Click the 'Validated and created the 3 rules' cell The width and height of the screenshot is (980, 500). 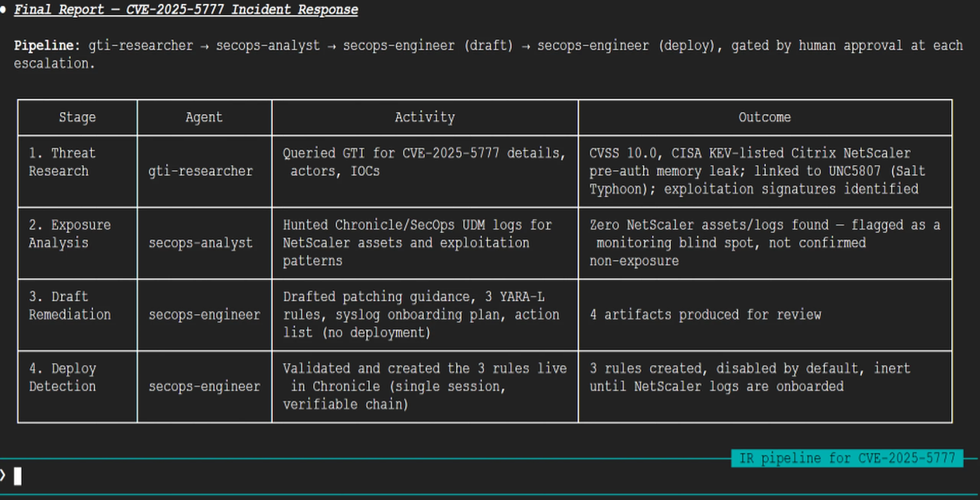point(425,387)
